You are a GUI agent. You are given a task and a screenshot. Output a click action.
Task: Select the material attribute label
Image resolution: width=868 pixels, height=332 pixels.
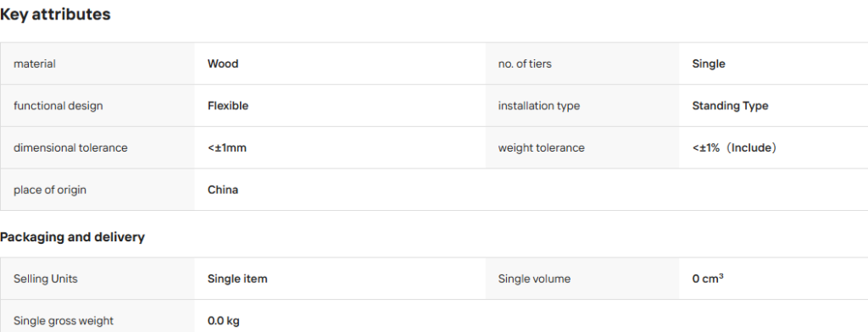tap(34, 64)
